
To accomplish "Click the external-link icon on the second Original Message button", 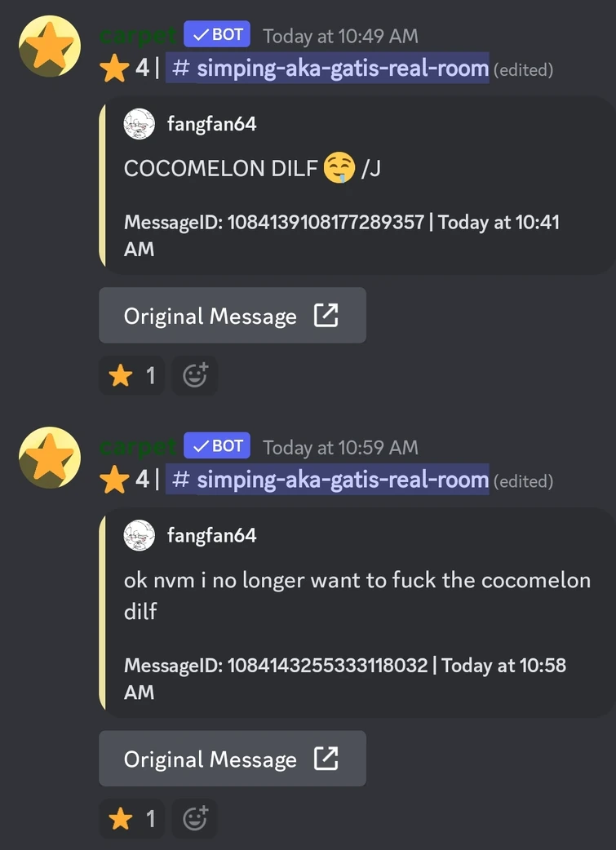I will click(326, 759).
